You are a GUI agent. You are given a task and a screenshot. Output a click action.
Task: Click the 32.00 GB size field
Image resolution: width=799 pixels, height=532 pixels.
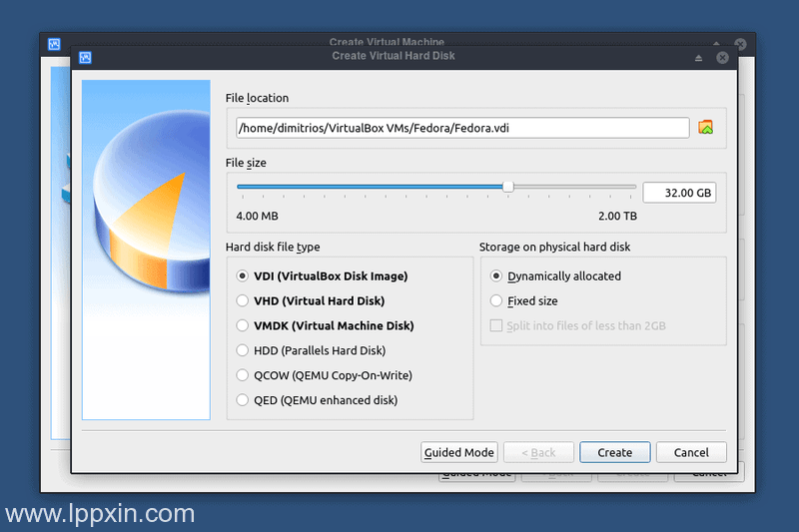point(680,193)
